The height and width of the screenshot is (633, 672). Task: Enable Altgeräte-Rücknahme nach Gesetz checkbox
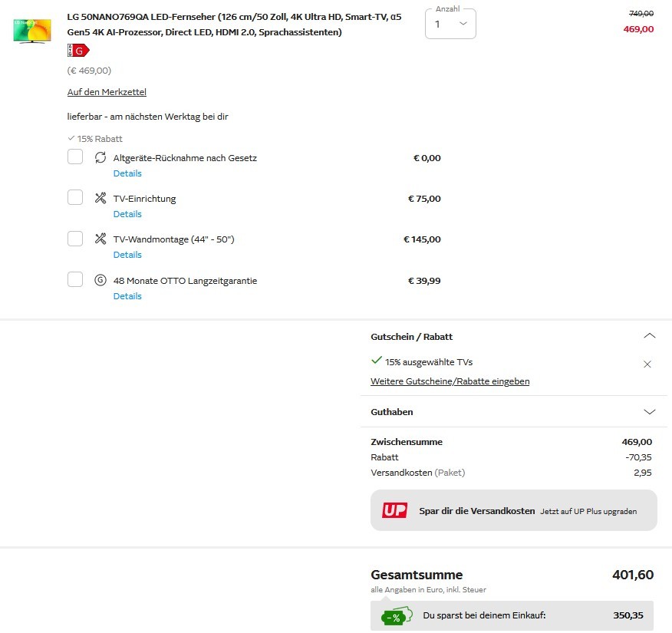click(x=75, y=157)
